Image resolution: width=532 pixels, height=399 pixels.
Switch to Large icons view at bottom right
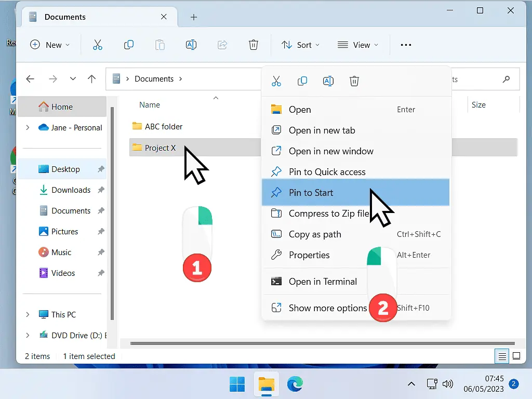point(516,356)
